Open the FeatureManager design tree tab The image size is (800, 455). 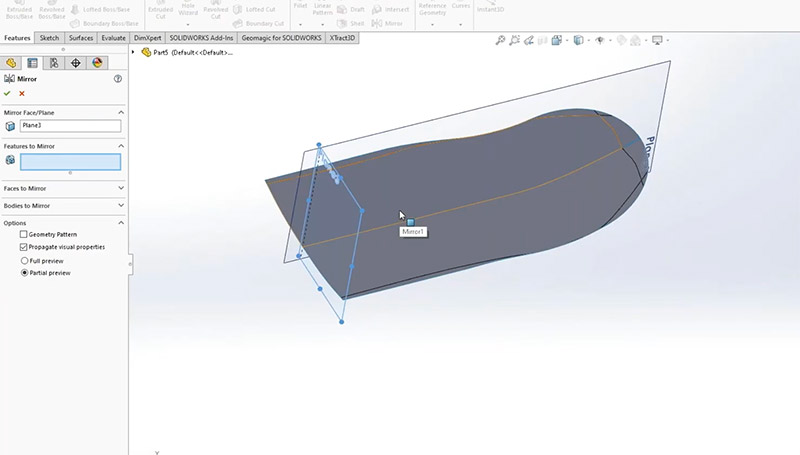[x=11, y=62]
